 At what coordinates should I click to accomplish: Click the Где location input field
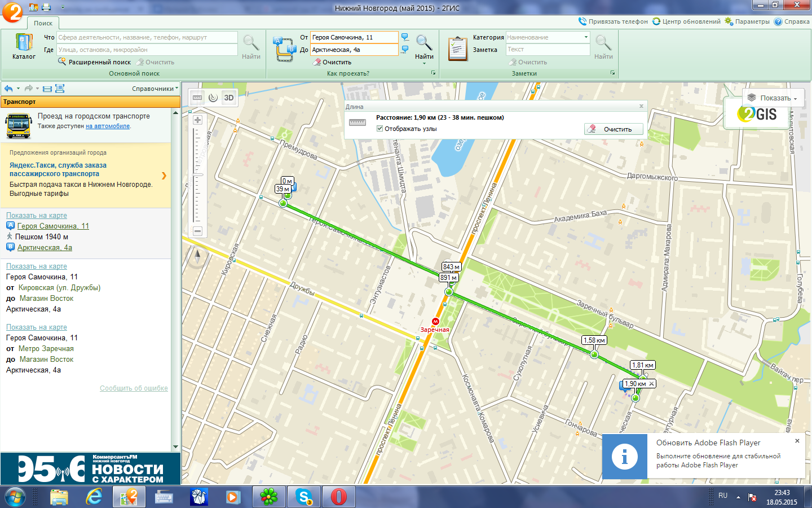click(147, 50)
